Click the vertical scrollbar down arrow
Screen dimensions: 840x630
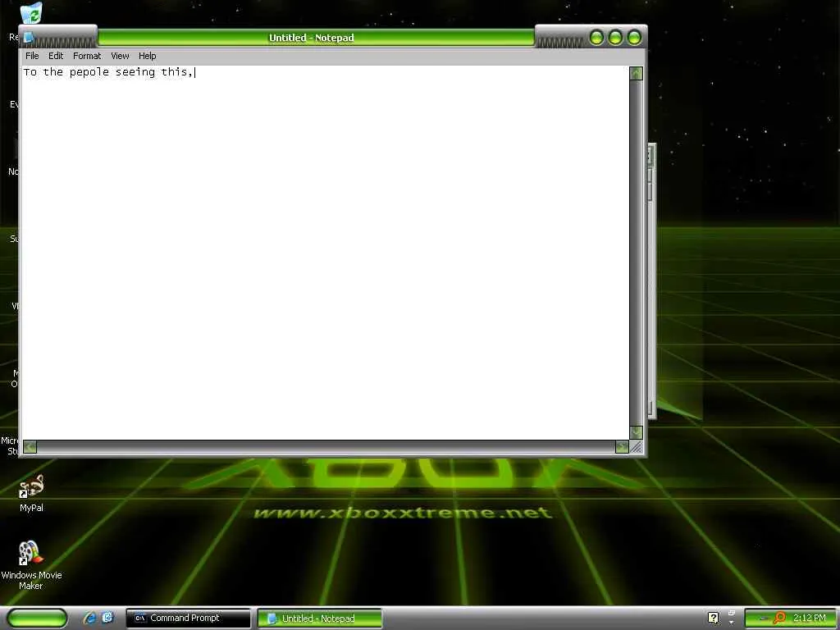point(636,431)
